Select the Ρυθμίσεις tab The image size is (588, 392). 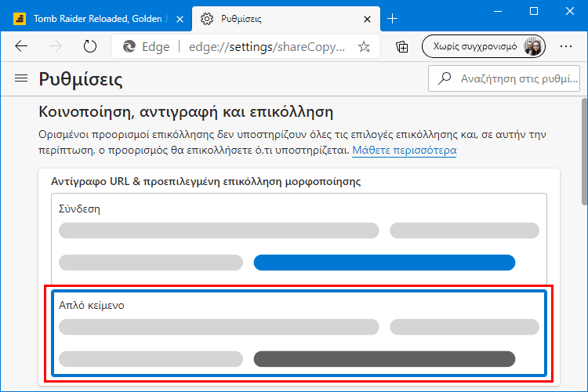pyautogui.click(x=285, y=19)
